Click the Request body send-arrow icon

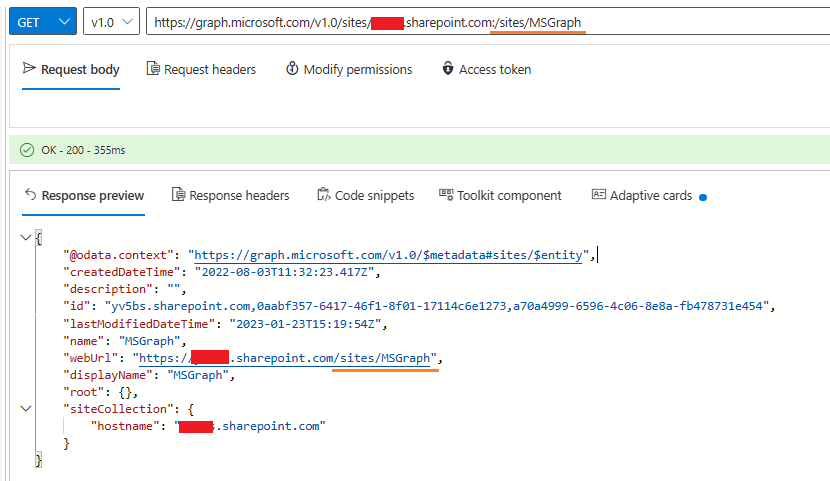point(29,68)
